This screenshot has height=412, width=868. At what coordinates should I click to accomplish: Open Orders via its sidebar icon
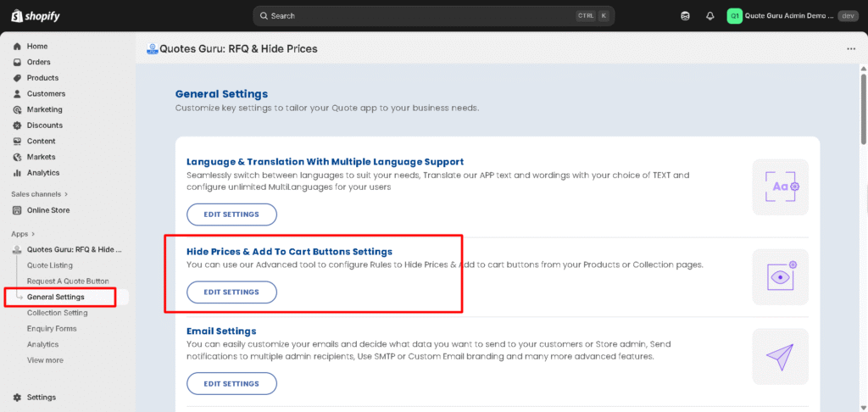(17, 62)
